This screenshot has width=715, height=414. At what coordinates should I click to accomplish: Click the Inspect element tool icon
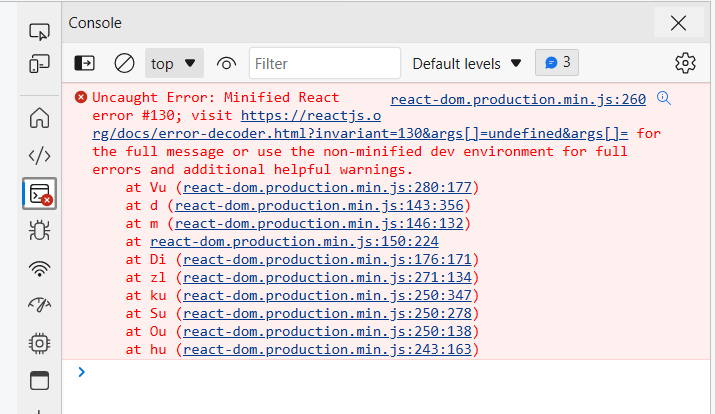[40, 32]
